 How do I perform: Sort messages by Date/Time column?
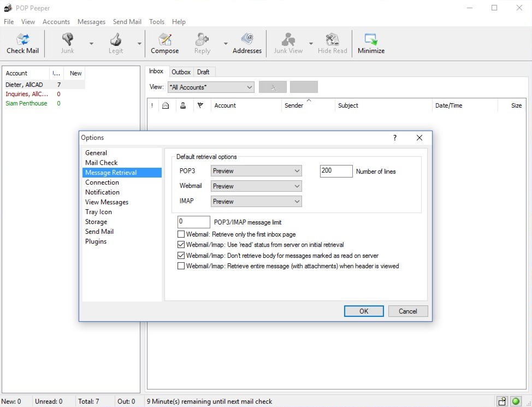point(465,105)
